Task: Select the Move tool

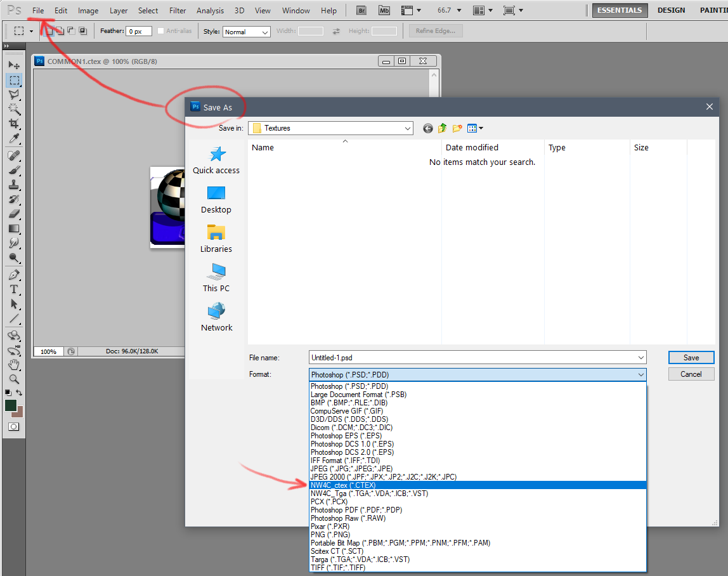Action: click(x=14, y=65)
